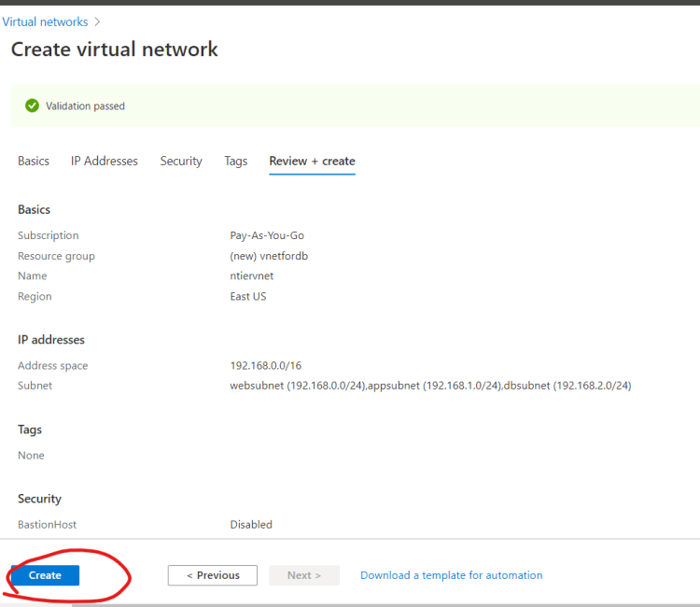Switch to the IP Addresses tab

pyautogui.click(x=105, y=161)
